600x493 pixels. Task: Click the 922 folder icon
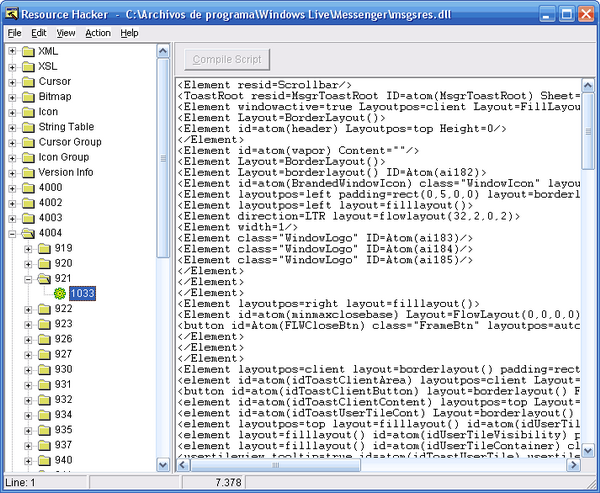click(44, 309)
